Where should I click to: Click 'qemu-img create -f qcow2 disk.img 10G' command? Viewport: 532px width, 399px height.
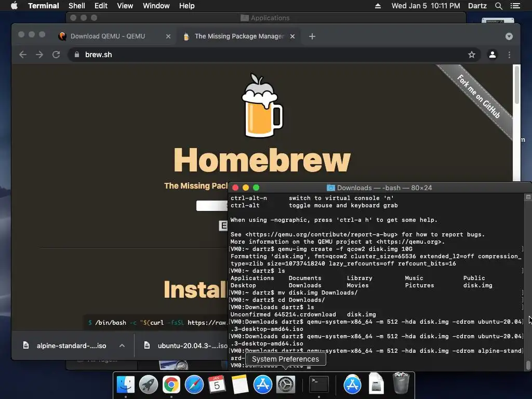345,249
